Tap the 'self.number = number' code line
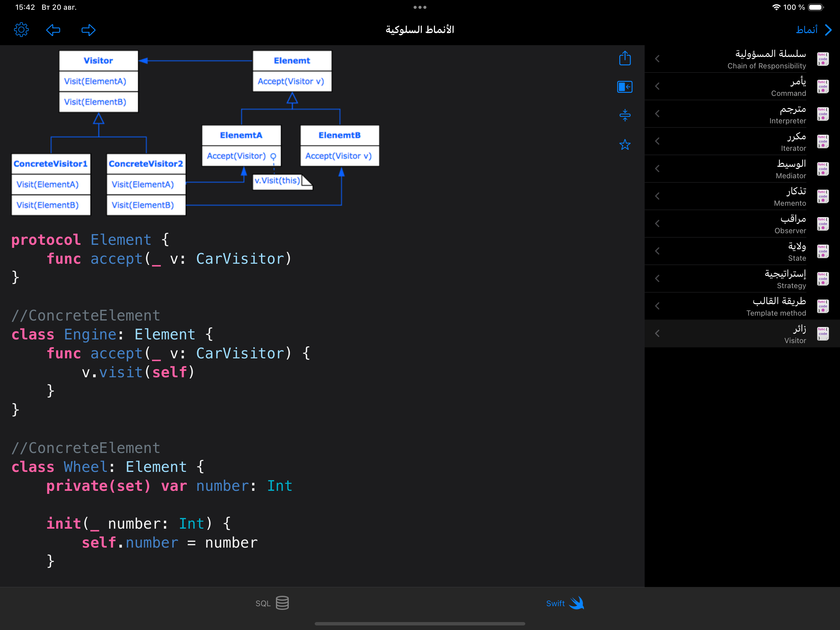This screenshot has height=630, width=840. (170, 543)
